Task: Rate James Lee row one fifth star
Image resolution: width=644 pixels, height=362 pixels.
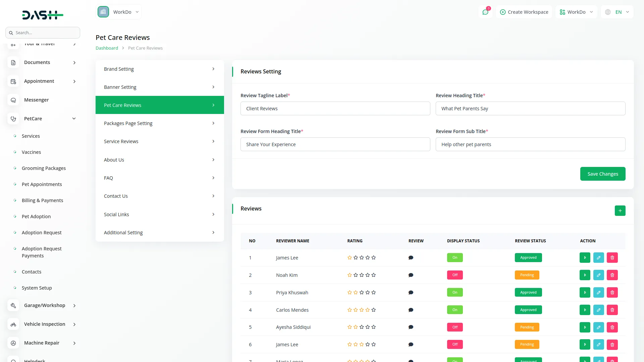Action: (x=374, y=258)
